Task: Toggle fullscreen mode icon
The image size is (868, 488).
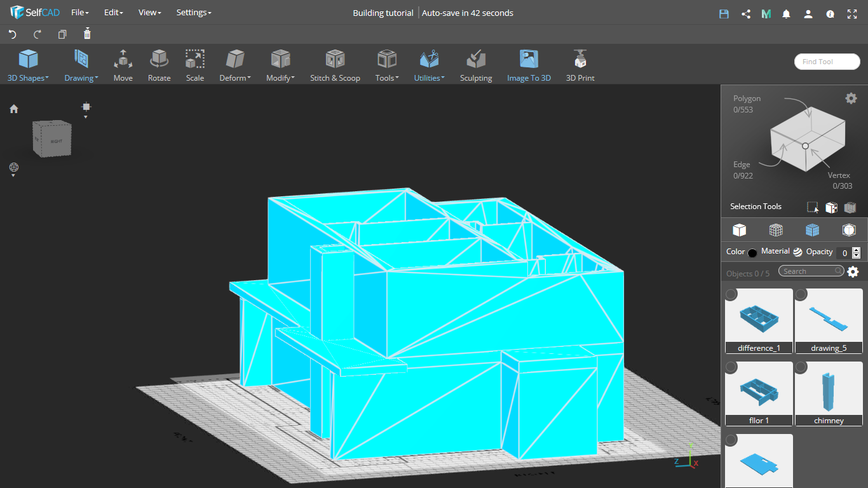Action: coord(852,13)
